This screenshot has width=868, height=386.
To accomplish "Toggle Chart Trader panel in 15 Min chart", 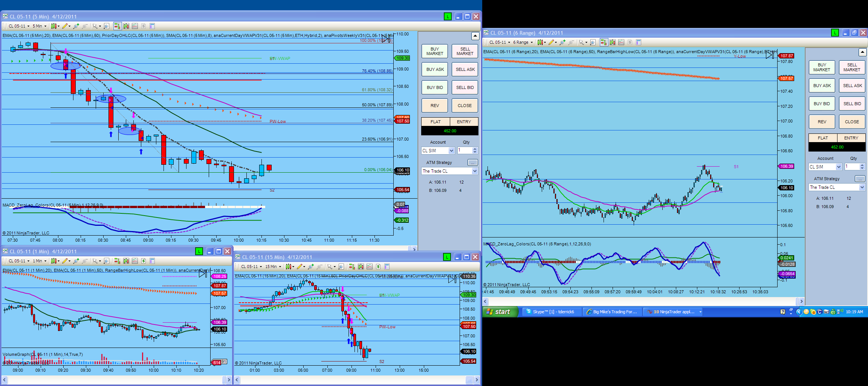I will point(351,267).
